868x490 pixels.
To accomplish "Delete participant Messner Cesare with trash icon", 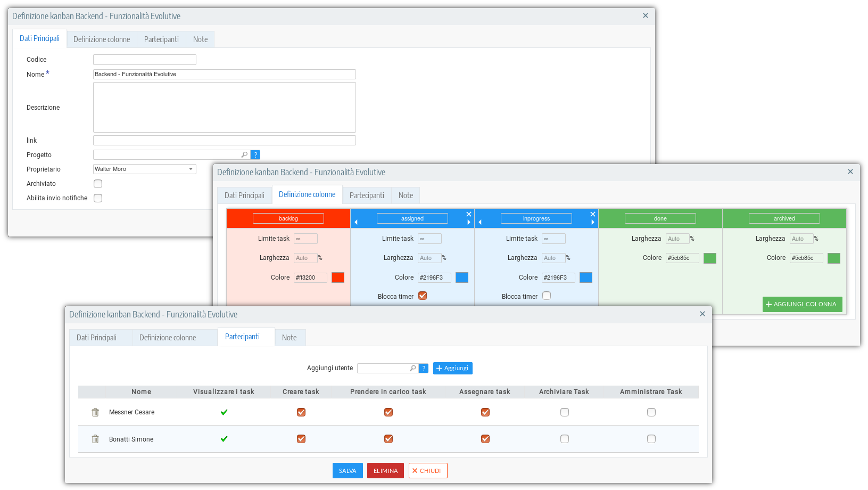I will (x=95, y=412).
